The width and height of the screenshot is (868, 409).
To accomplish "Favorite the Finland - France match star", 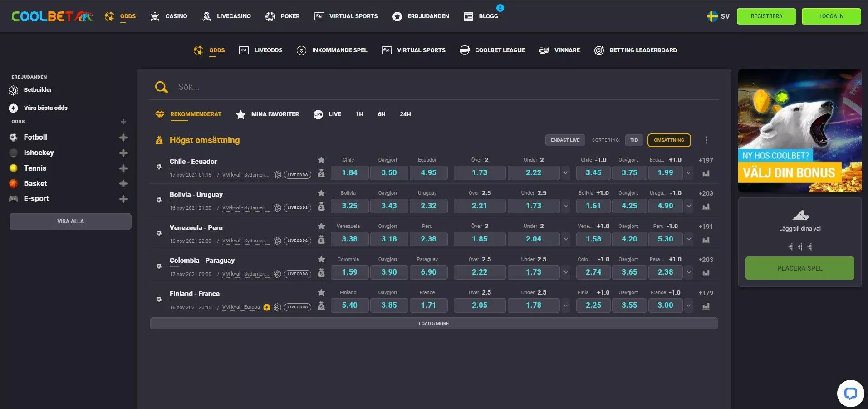I will tap(321, 292).
